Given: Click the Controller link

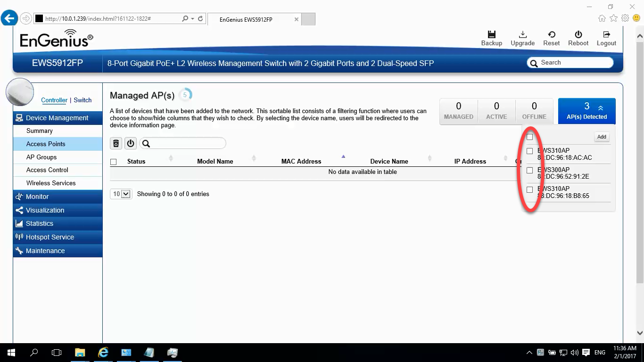Looking at the screenshot, I should (54, 100).
